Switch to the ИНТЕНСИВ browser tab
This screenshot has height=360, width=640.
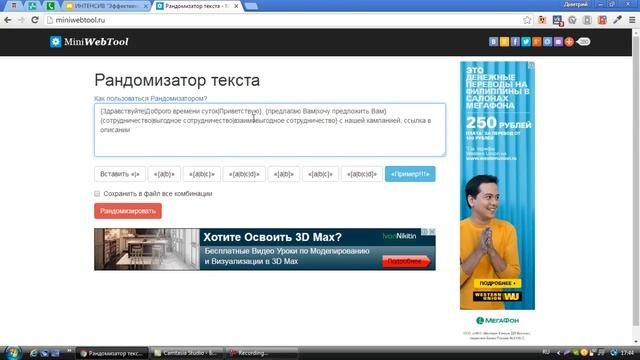[x=106, y=6]
